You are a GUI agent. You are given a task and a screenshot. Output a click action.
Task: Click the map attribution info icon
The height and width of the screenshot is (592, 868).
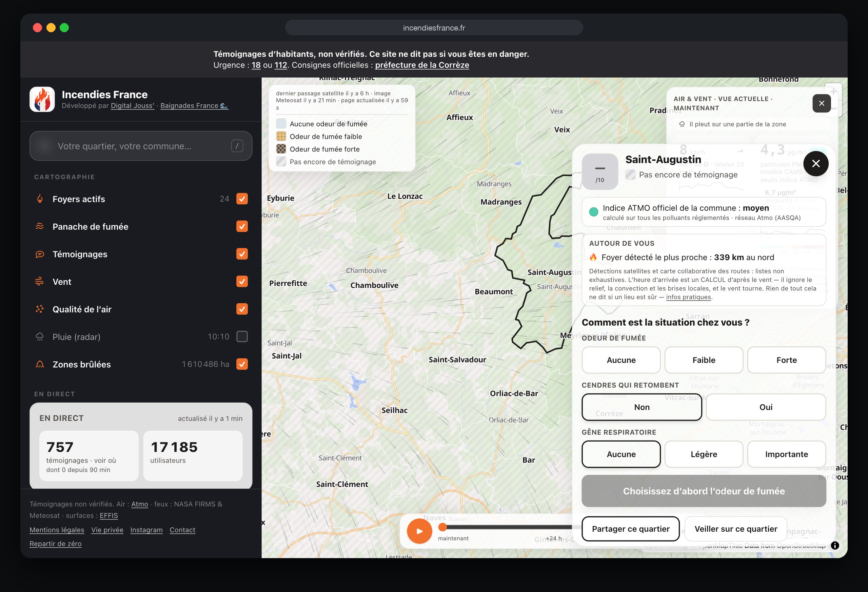(x=835, y=545)
